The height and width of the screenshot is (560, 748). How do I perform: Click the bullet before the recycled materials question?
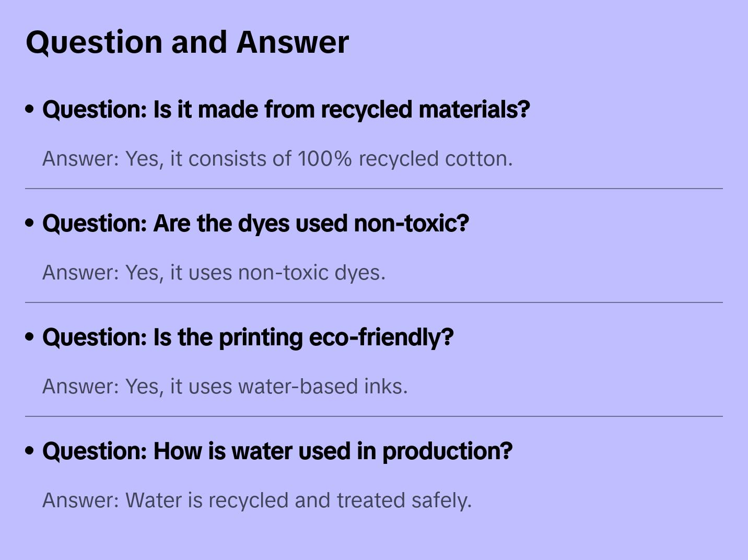click(30, 109)
